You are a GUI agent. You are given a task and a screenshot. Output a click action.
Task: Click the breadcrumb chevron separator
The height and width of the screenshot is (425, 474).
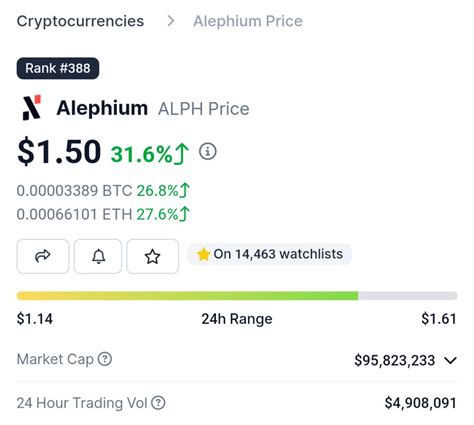pos(171,21)
